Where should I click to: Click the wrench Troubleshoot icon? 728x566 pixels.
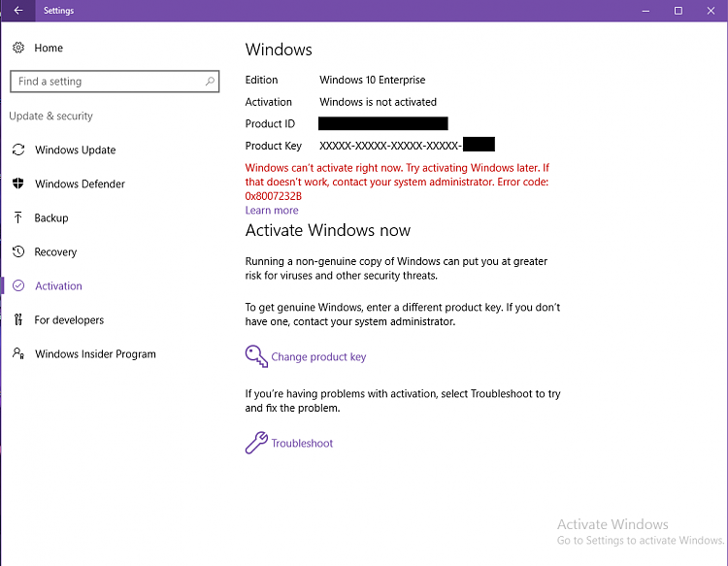pyautogui.click(x=256, y=443)
